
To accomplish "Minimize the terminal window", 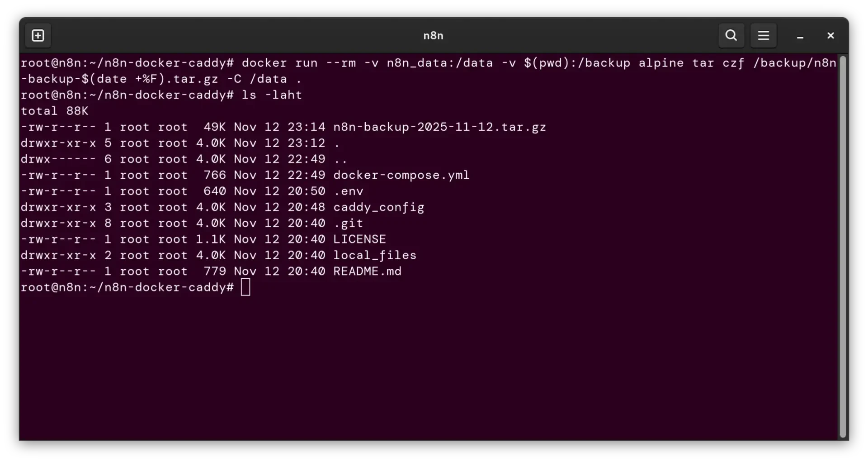I will (800, 35).
